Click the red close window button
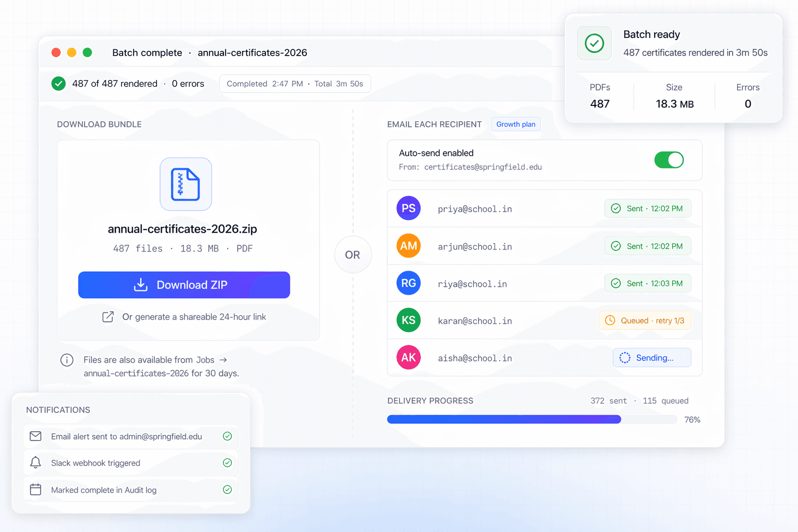This screenshot has width=798, height=532. (56, 52)
